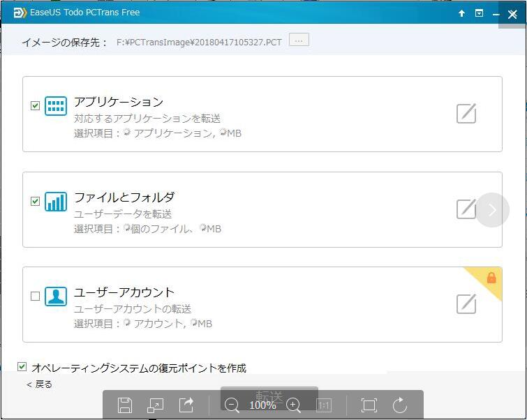Click the ユーザーデータを転送 text
Image resolution: width=527 pixels, height=420 pixels.
click(x=123, y=213)
